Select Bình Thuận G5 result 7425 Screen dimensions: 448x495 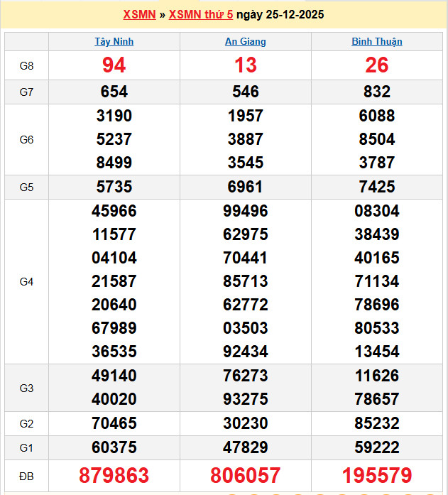point(376,187)
